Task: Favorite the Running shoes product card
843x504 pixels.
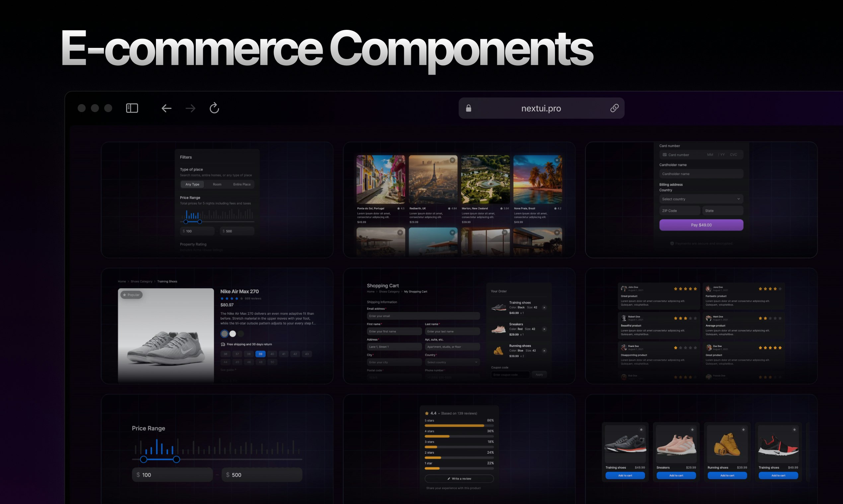Action: (743, 430)
